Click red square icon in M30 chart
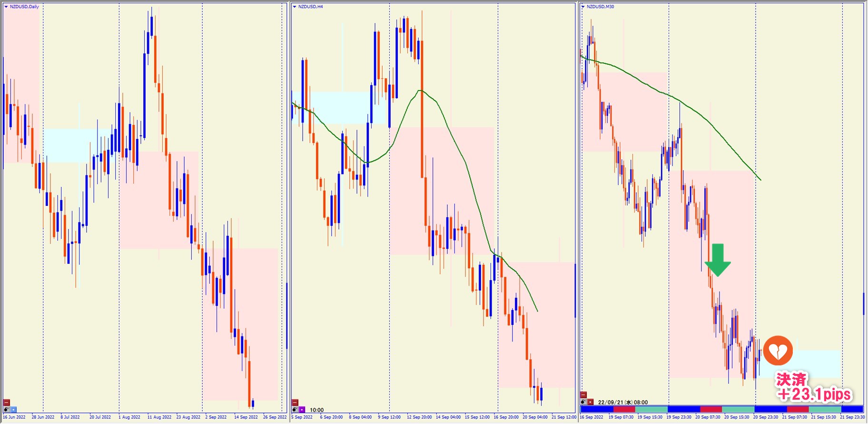Image resolution: width=868 pixels, height=424 pixels. [591, 402]
